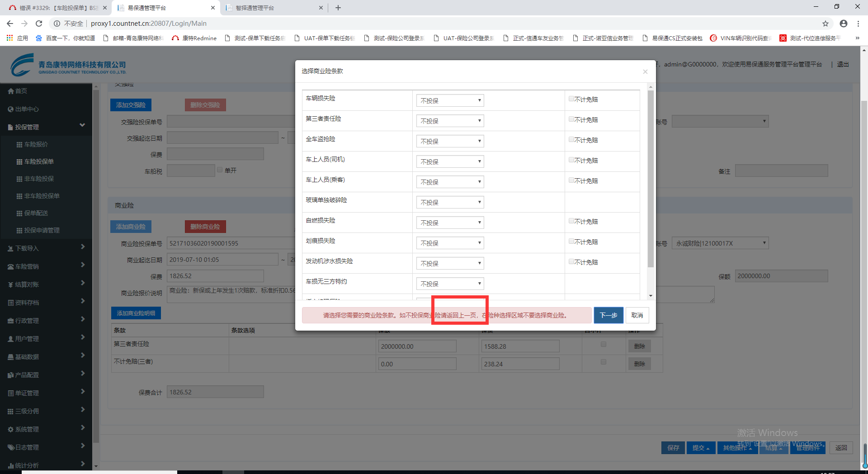Click the 下一步 button in dialog

tap(609, 315)
